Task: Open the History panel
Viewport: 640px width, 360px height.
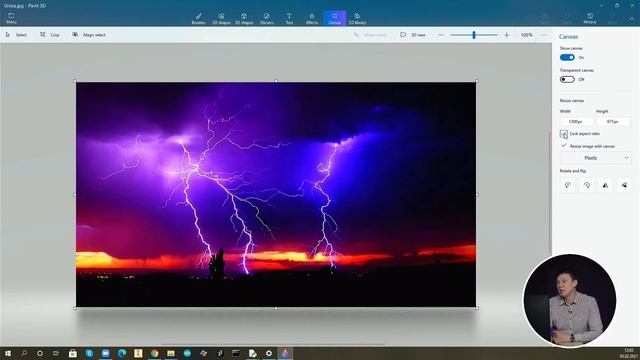Action: point(590,18)
